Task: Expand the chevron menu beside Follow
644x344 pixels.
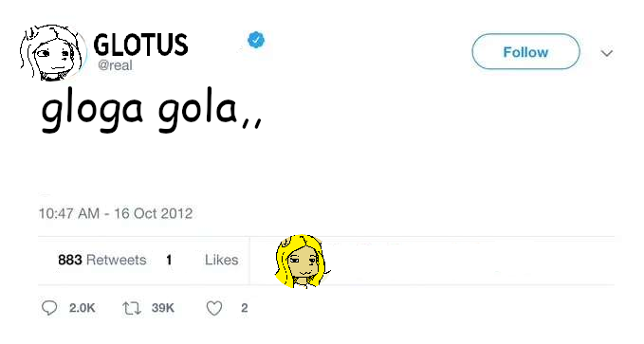Action: (607, 53)
